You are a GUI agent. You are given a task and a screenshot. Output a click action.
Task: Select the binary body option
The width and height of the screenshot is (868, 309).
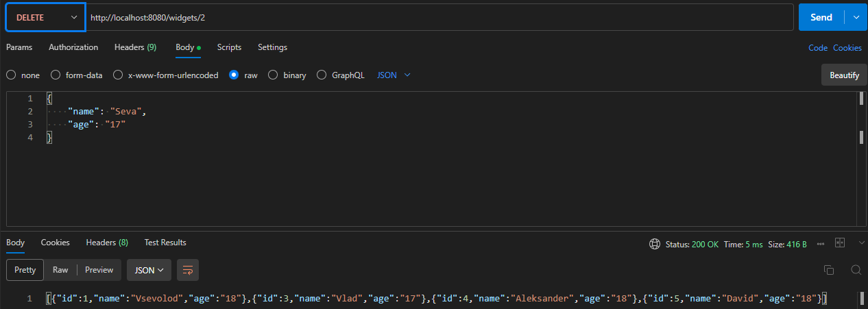pos(273,75)
